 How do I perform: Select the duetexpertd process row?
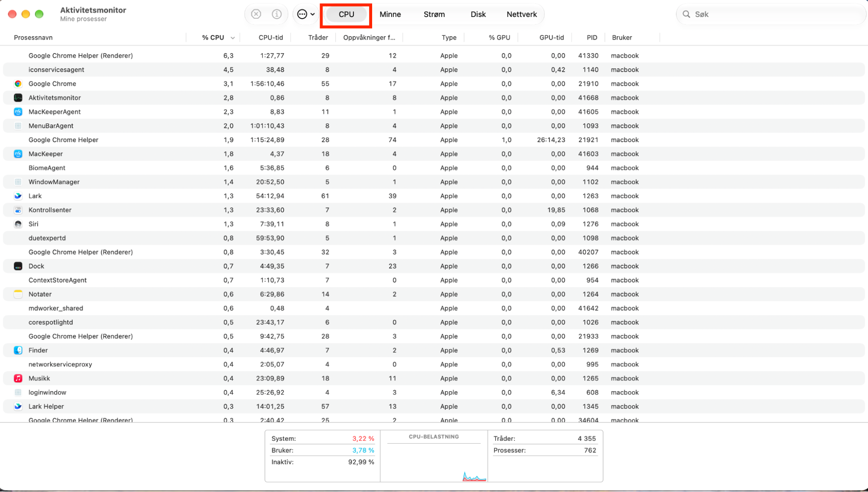434,238
